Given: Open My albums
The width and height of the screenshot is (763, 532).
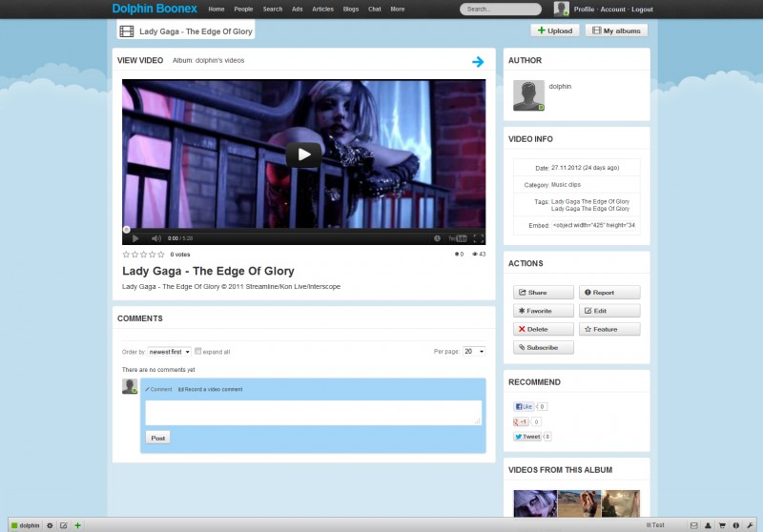Looking at the screenshot, I should [x=616, y=31].
